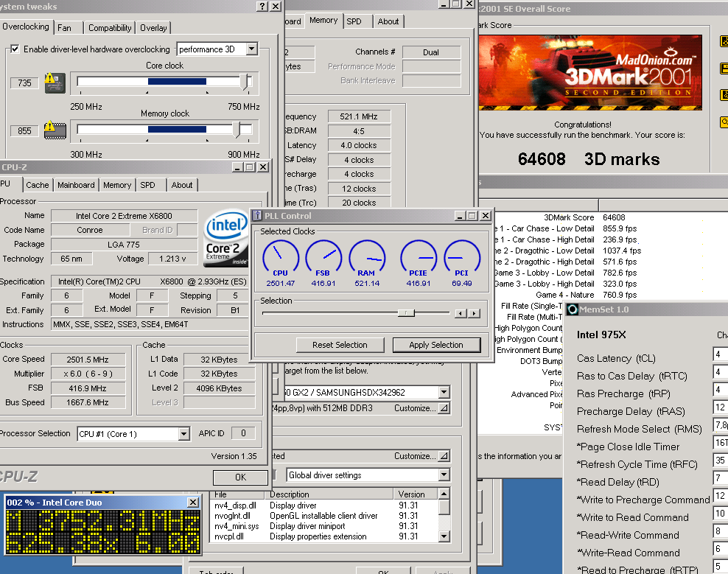Click the Precharge Delay (tRAS) value box in MemSet

(721, 407)
